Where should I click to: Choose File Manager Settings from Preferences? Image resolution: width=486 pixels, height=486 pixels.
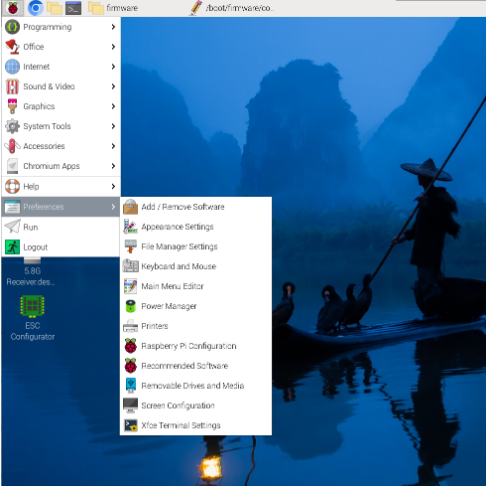coord(196,247)
